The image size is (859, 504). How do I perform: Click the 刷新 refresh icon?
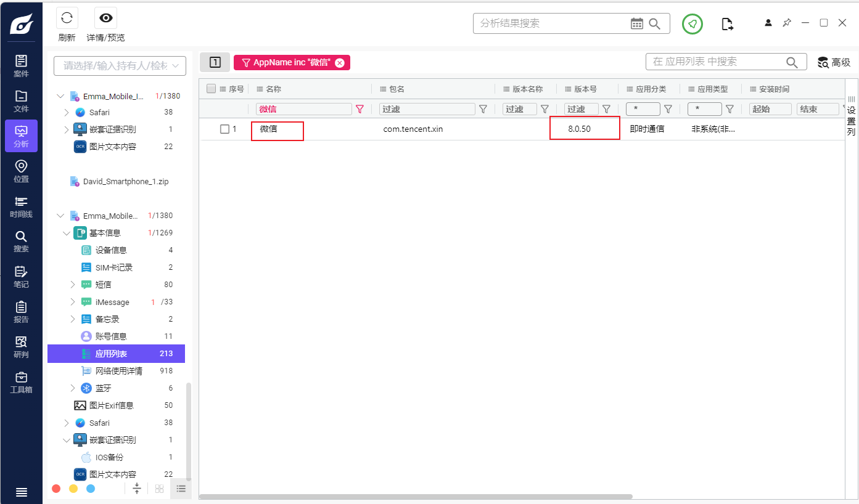[x=67, y=18]
